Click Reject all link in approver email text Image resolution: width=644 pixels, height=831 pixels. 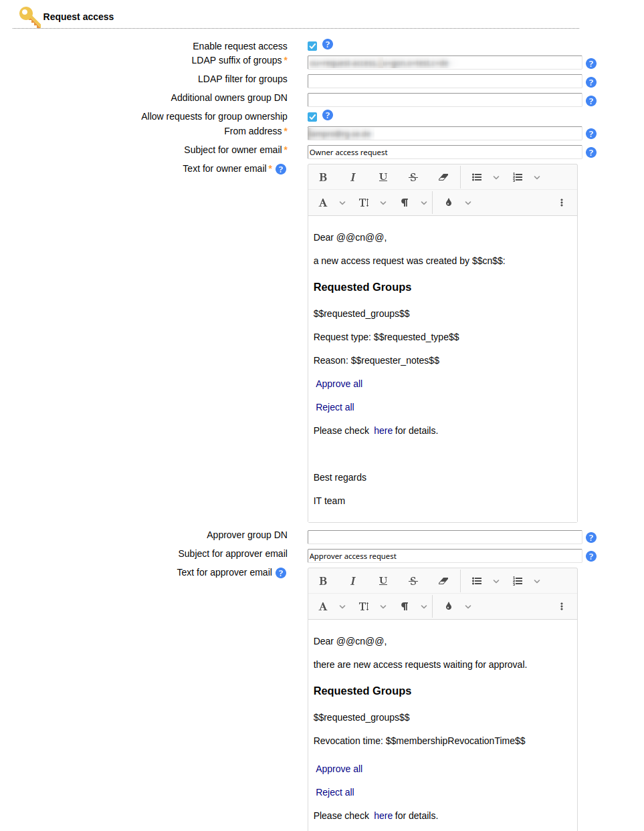(335, 792)
